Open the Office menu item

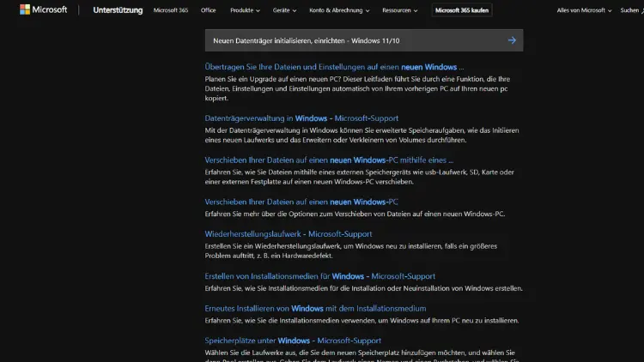(x=209, y=10)
